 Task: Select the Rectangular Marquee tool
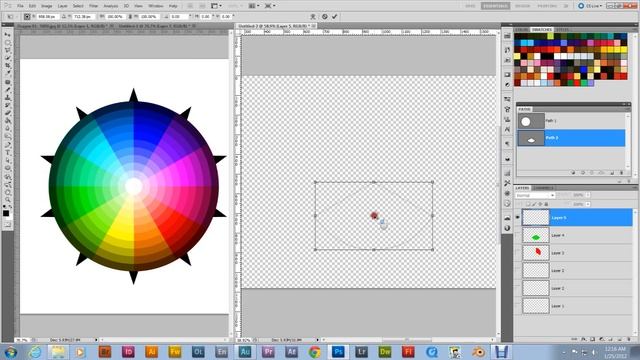click(x=7, y=42)
